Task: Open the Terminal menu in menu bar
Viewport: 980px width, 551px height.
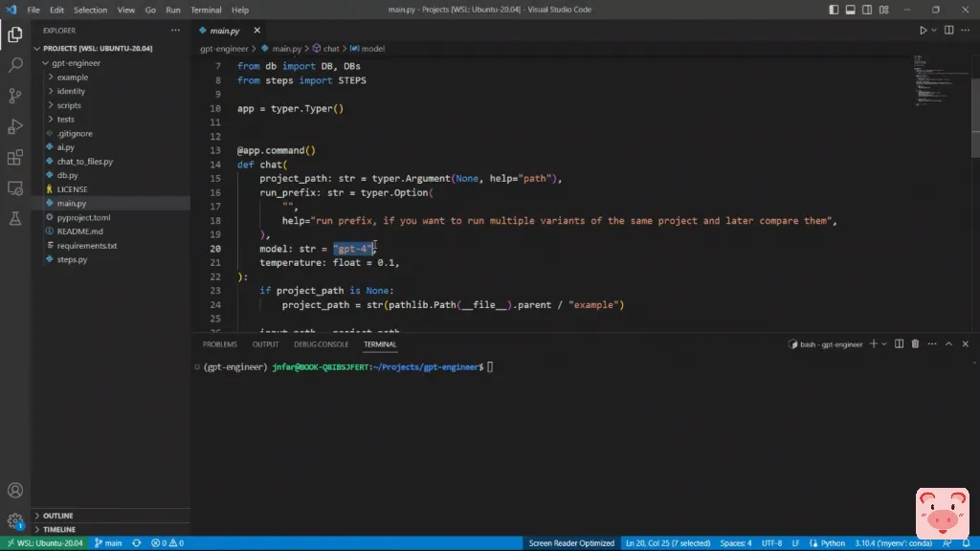Action: [206, 10]
